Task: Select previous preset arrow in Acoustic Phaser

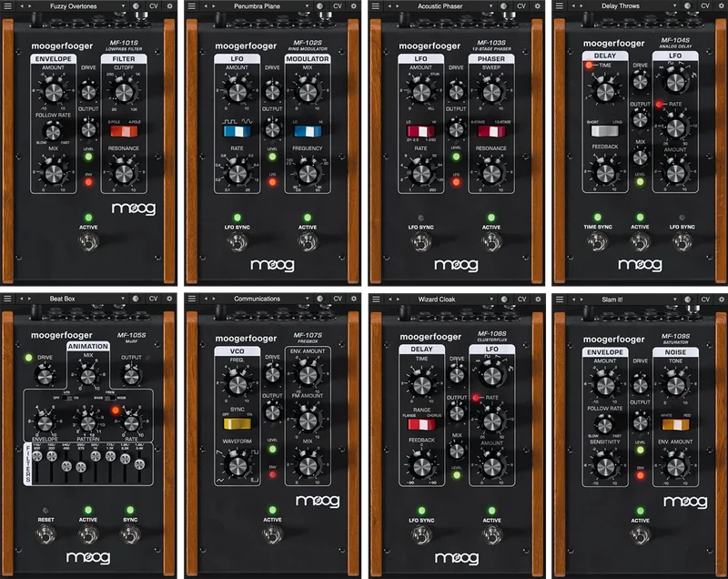Action: 389,6
